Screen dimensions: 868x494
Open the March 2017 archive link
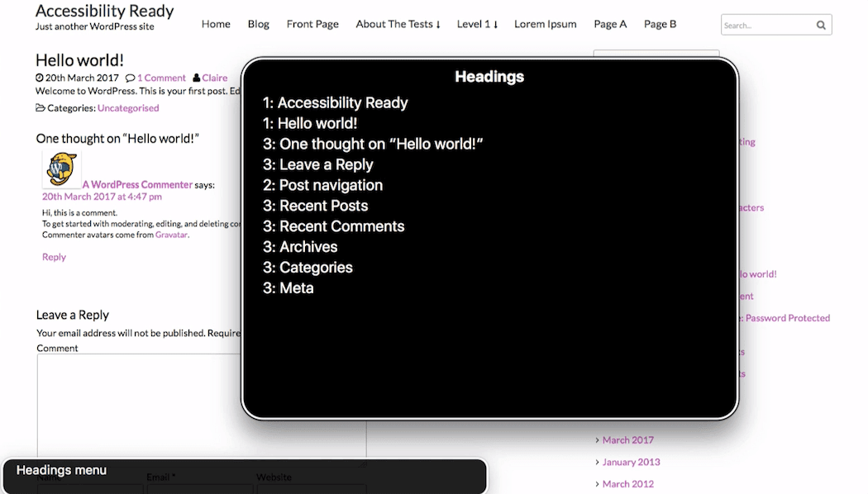627,440
